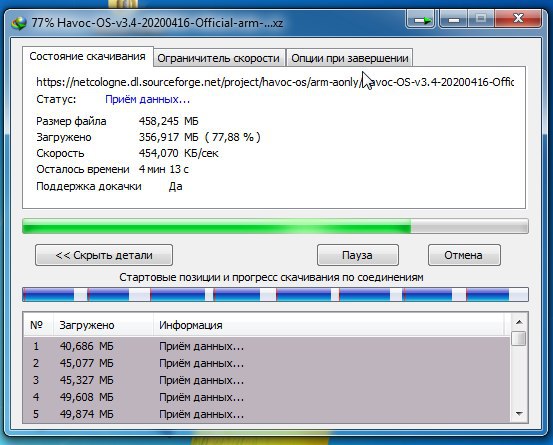
Task: Click the connections list scrollbar thumb
Action: point(519,339)
